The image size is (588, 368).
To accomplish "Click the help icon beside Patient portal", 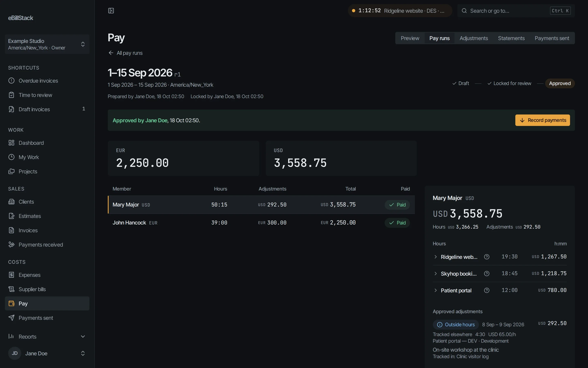I will 487,290.
